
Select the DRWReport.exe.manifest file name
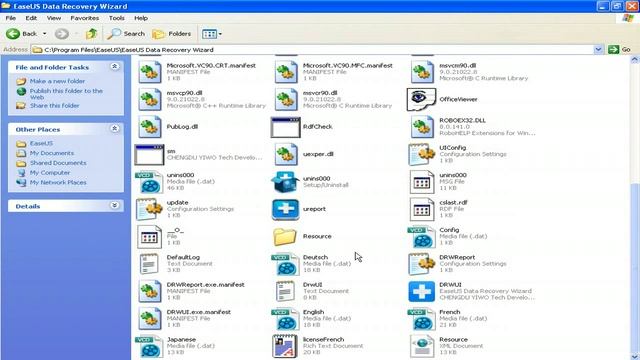point(205,285)
